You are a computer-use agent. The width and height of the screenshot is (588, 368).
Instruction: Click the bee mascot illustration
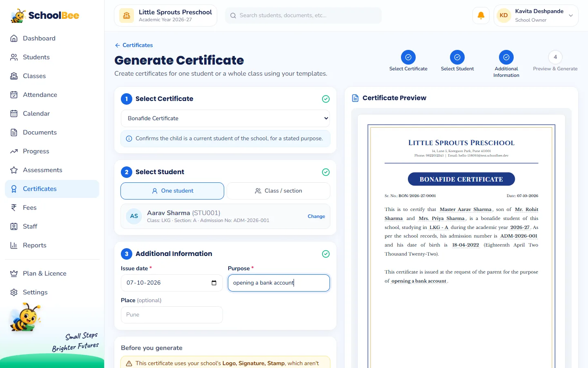pos(25,317)
